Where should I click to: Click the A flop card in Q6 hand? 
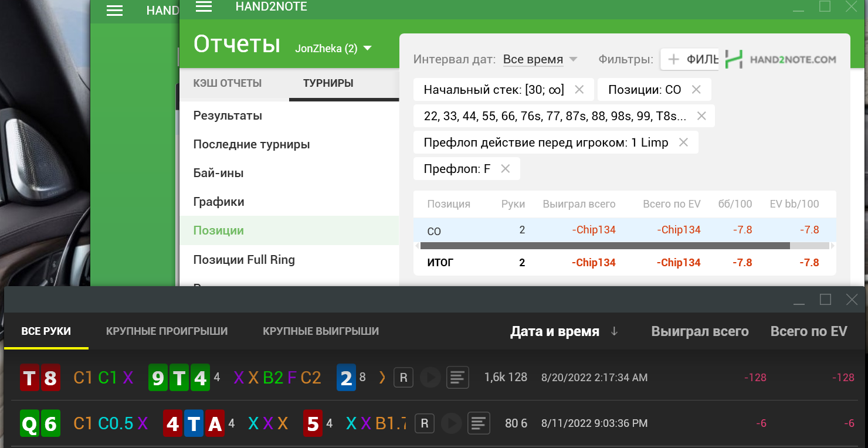point(215,423)
